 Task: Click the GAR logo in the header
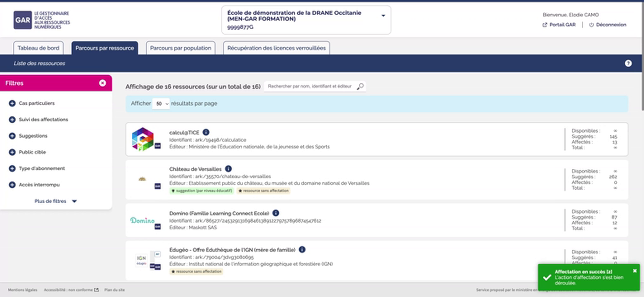pyautogui.click(x=42, y=20)
